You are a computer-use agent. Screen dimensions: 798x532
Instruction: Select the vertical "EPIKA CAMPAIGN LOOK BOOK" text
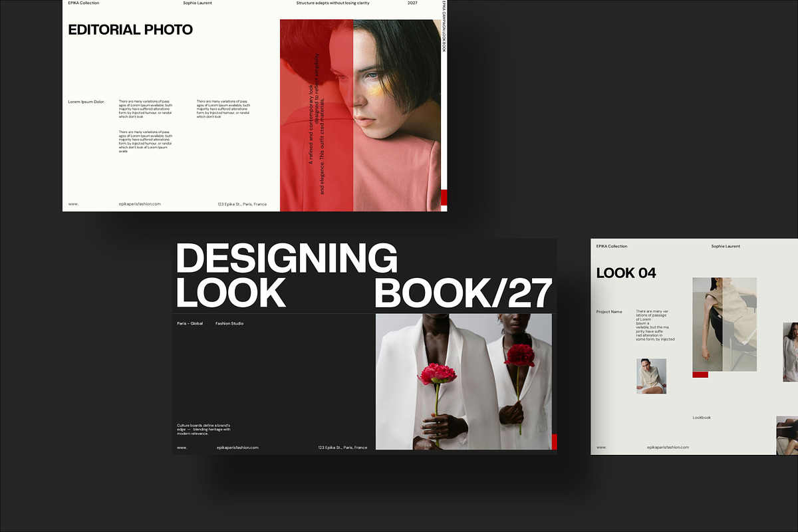pyautogui.click(x=444, y=26)
